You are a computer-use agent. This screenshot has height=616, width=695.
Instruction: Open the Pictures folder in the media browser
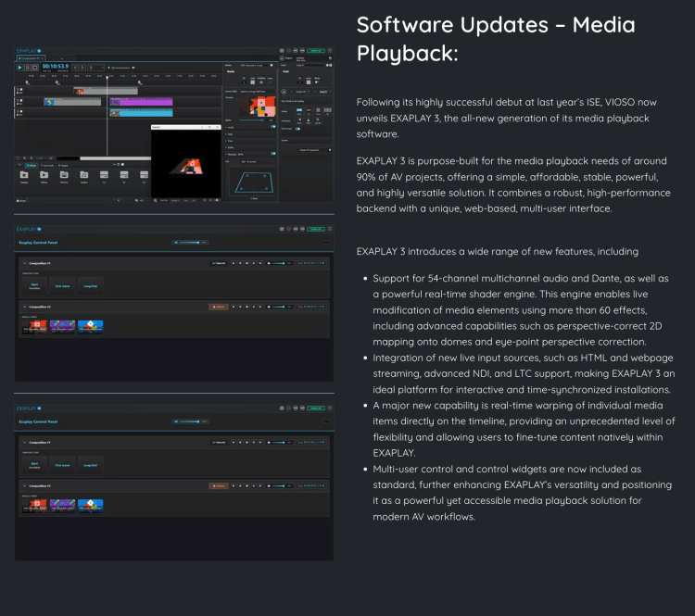(x=64, y=175)
